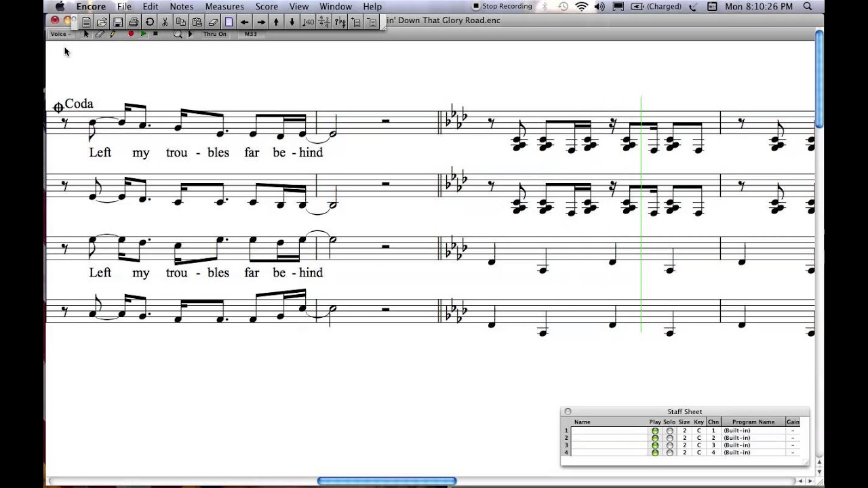The width and height of the screenshot is (868, 488).
Task: Click the M33 measure indicator
Action: pyautogui.click(x=251, y=34)
